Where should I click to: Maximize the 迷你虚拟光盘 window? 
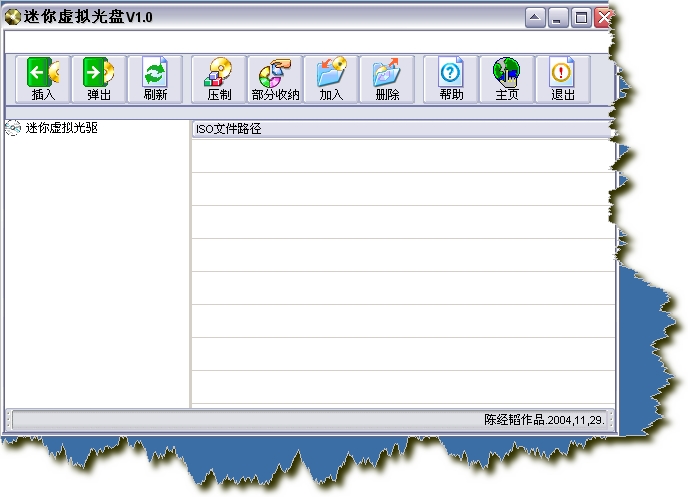click(581, 18)
